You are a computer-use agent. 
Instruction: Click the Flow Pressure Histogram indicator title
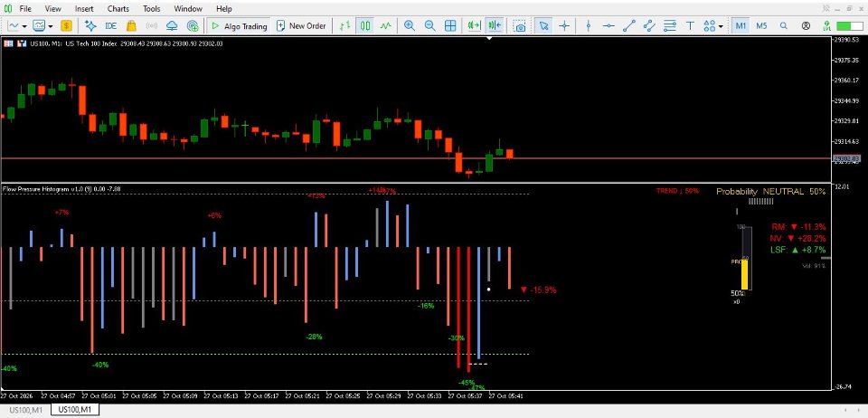(x=61, y=189)
